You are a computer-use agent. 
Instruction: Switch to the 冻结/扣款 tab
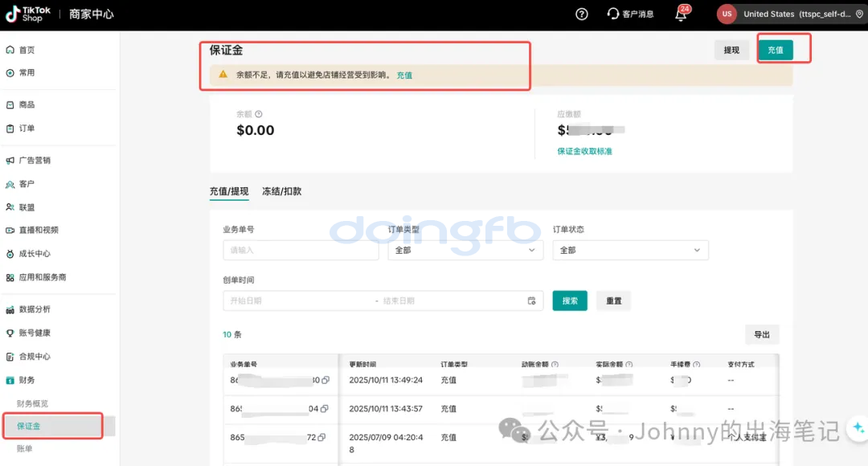coord(281,191)
